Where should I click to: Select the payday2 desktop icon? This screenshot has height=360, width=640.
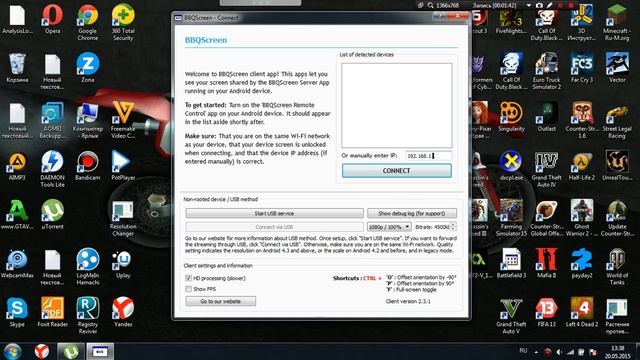click(582, 264)
